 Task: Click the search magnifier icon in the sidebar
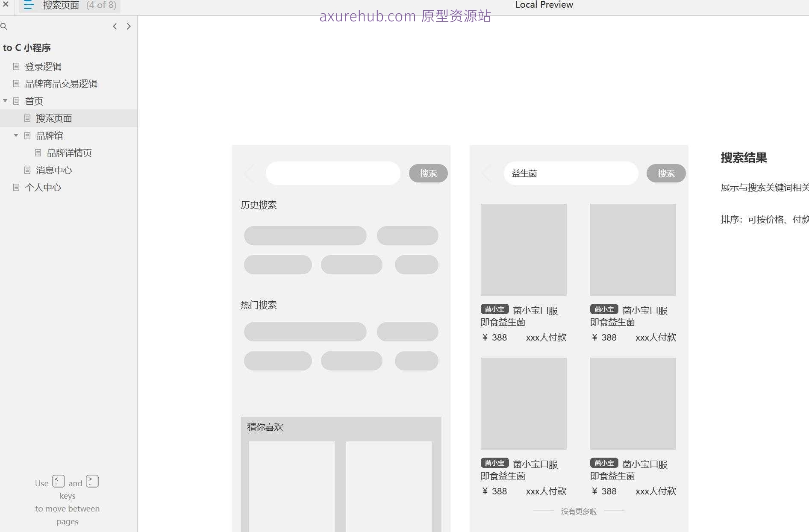point(4,26)
